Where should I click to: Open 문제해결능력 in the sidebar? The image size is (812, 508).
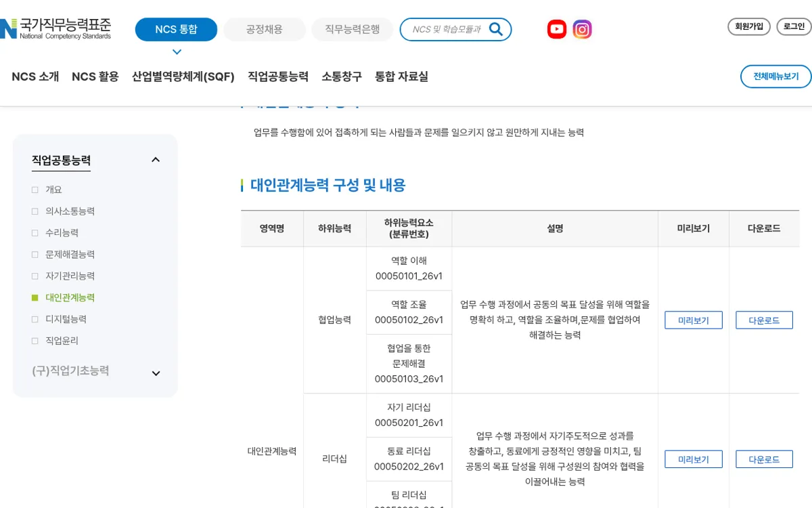click(x=70, y=255)
